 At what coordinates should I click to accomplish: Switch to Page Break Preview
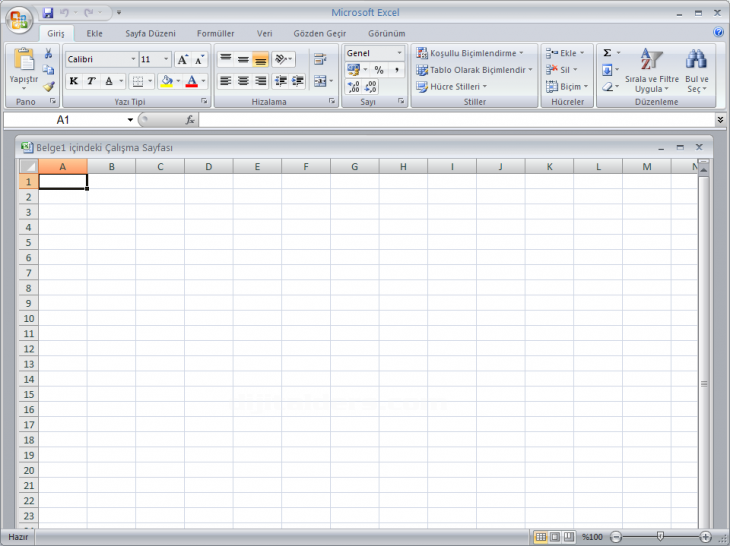pyautogui.click(x=568, y=537)
